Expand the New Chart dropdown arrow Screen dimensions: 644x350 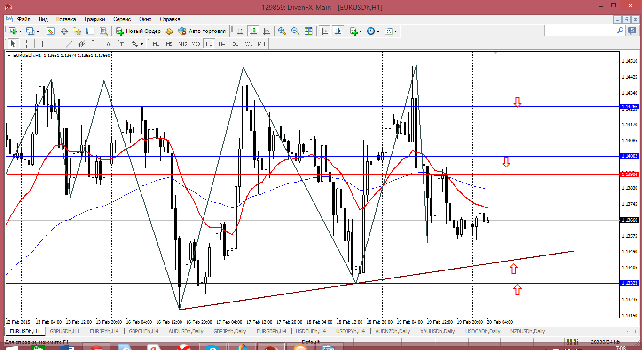click(x=19, y=31)
